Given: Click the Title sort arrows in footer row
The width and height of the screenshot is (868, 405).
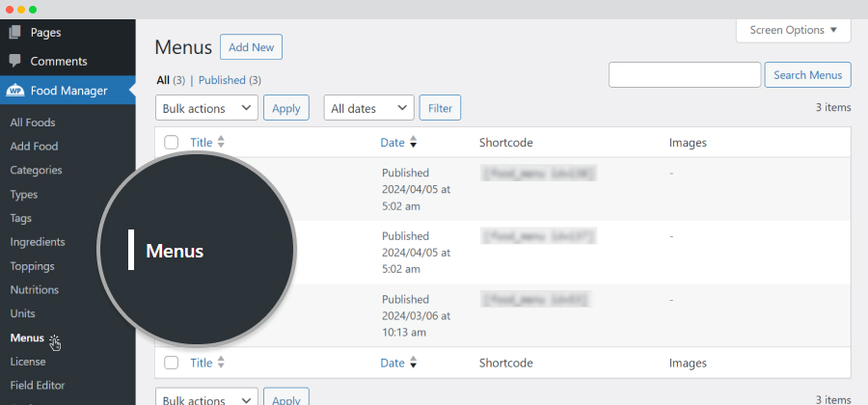Looking at the screenshot, I should click(221, 363).
